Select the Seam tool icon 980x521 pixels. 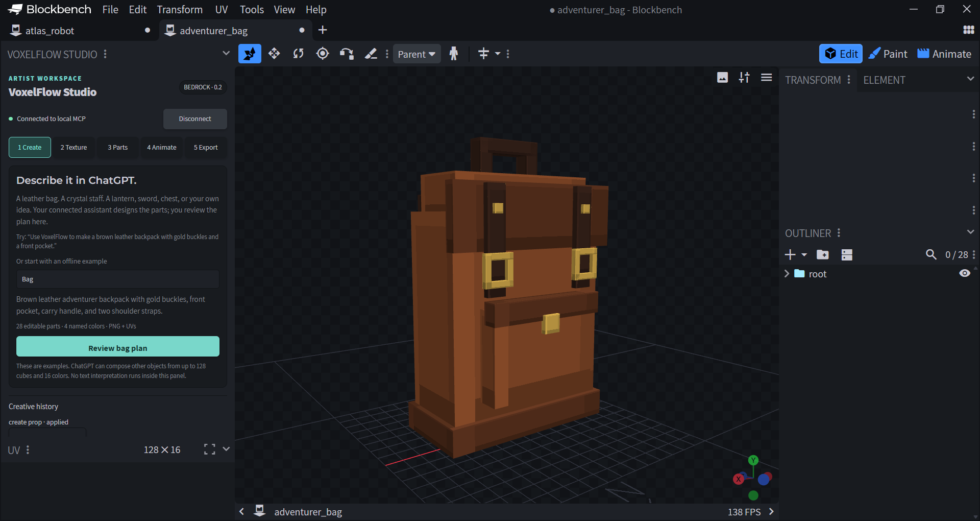(x=371, y=54)
